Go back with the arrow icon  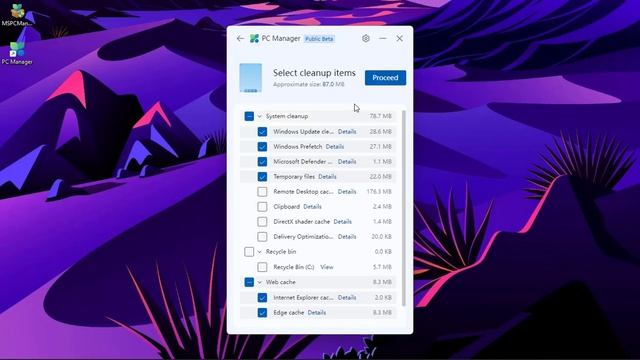click(x=240, y=38)
